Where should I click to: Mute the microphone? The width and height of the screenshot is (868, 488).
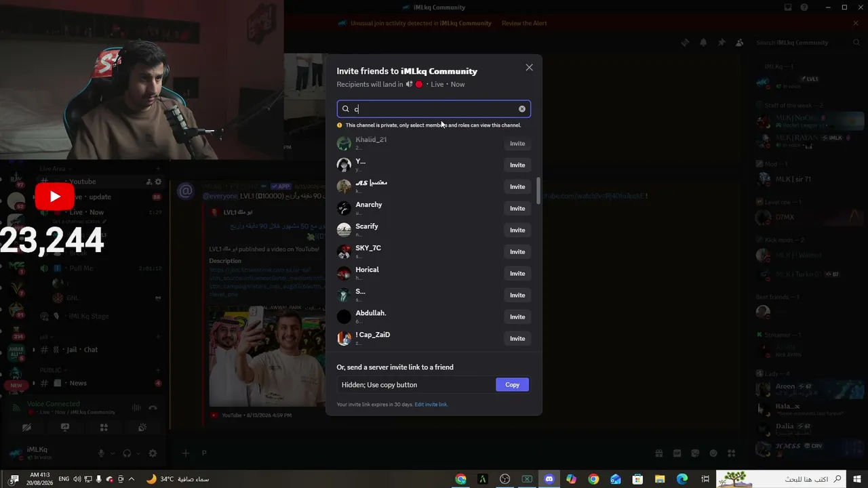coord(102,453)
